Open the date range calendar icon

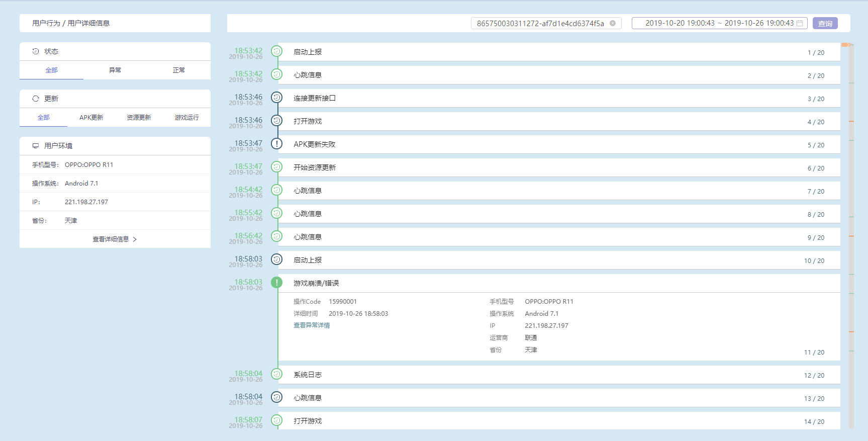click(x=800, y=23)
